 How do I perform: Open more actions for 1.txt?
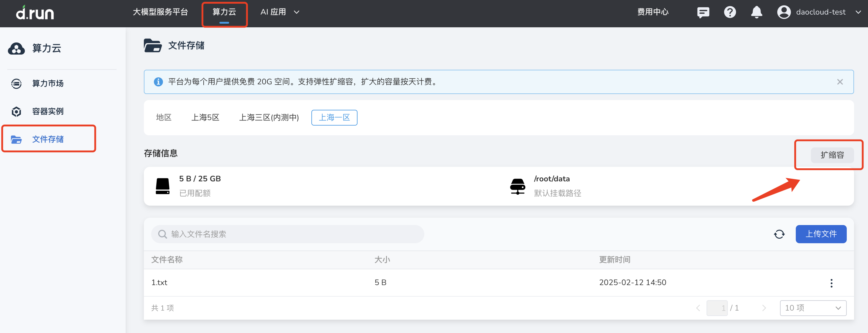coord(831,283)
